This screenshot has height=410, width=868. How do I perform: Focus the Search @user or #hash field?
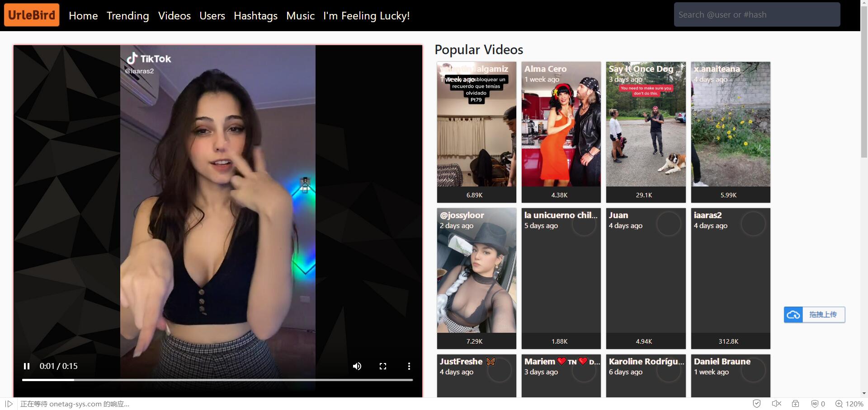[757, 14]
